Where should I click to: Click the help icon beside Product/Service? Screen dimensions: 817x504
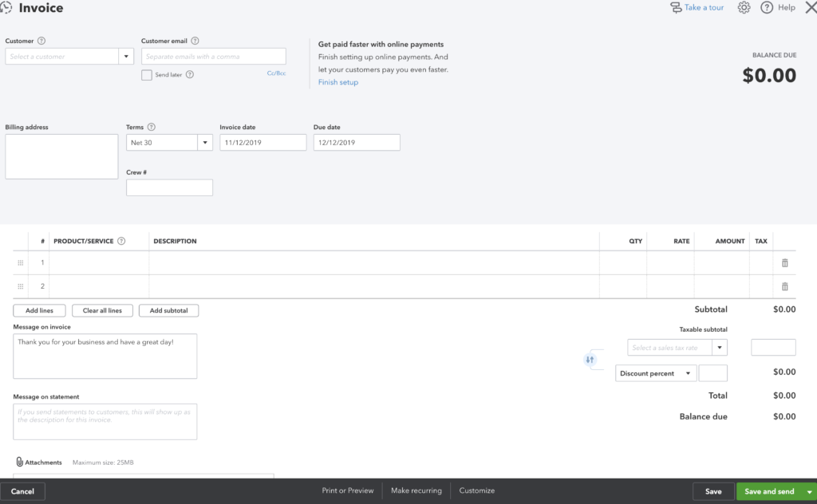(121, 241)
